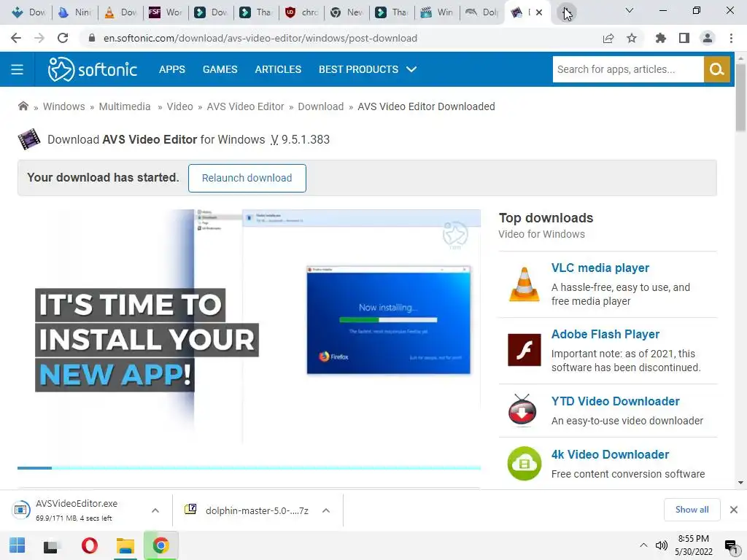Viewport: 747px width, 560px height.
Task: Click the Softonic logo
Action: 93,69
